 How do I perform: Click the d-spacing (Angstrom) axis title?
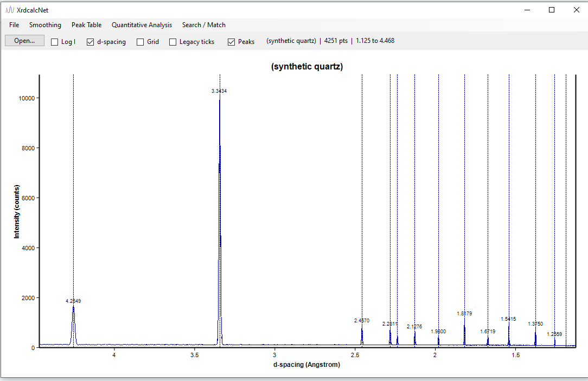(307, 365)
